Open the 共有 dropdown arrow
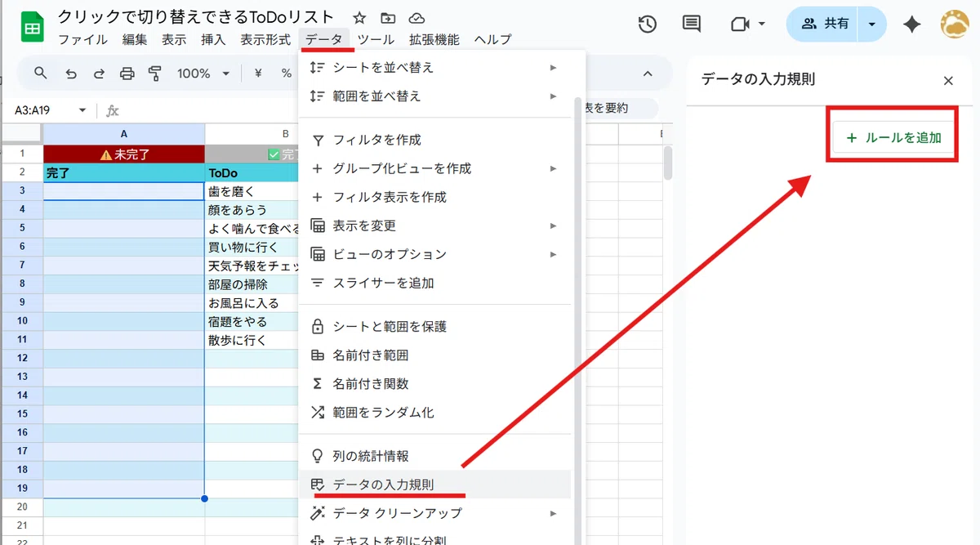980x545 pixels. click(872, 25)
